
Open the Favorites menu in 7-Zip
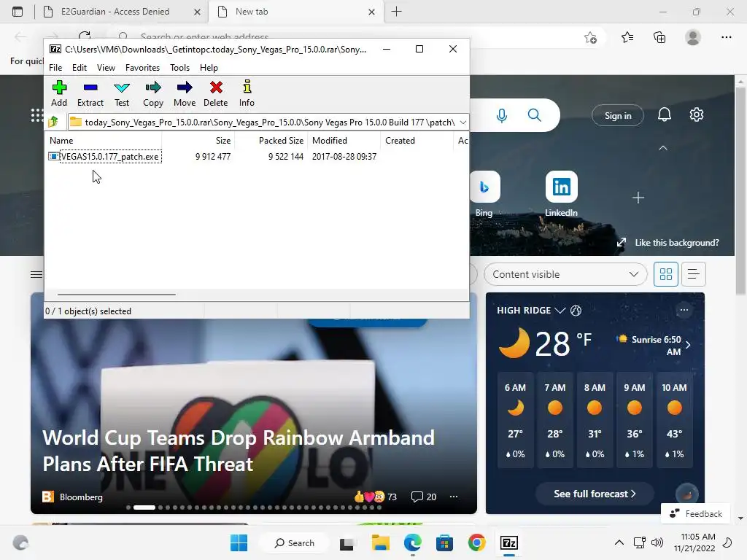click(x=142, y=68)
